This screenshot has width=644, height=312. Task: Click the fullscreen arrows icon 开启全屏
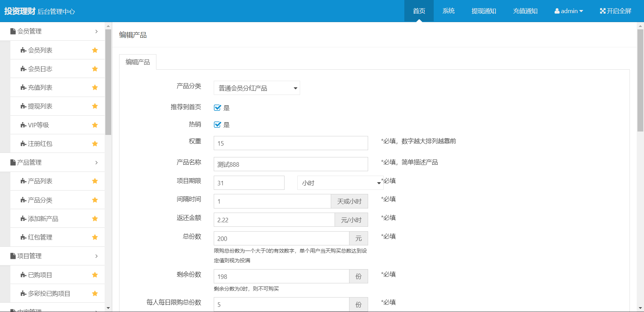603,11
